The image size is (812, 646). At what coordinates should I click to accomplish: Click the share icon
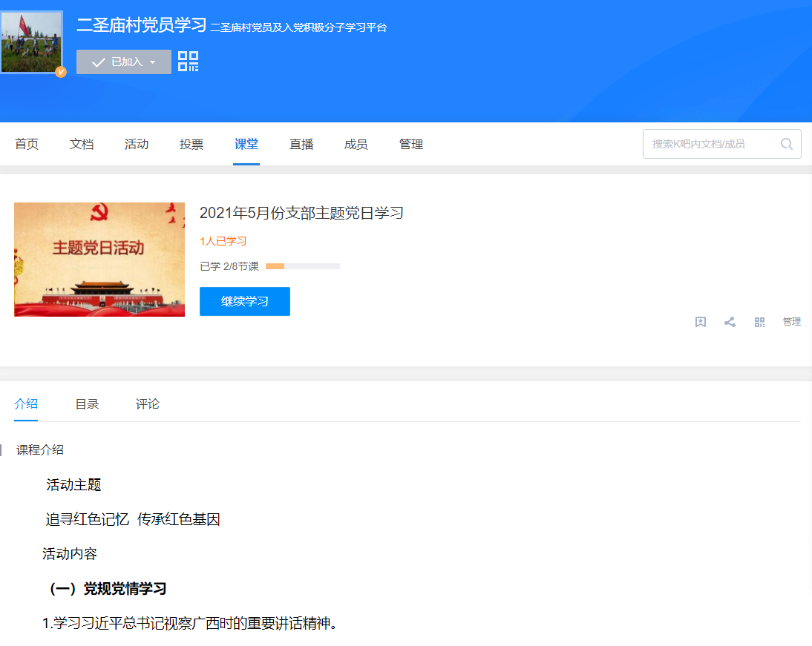point(730,322)
